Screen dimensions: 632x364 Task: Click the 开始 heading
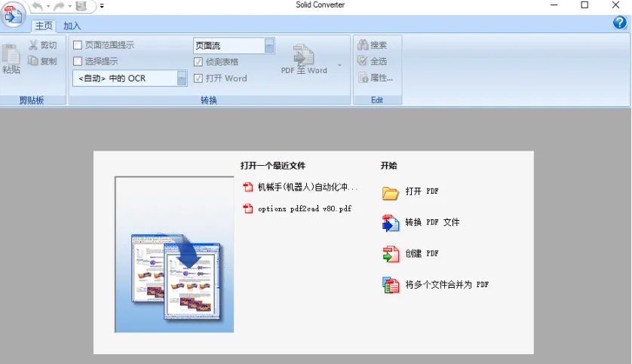388,166
